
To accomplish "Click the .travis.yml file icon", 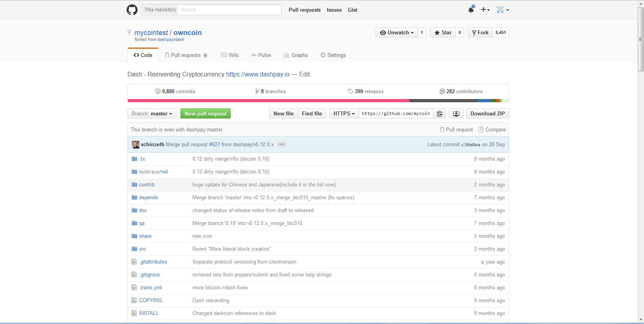I will (x=134, y=288).
